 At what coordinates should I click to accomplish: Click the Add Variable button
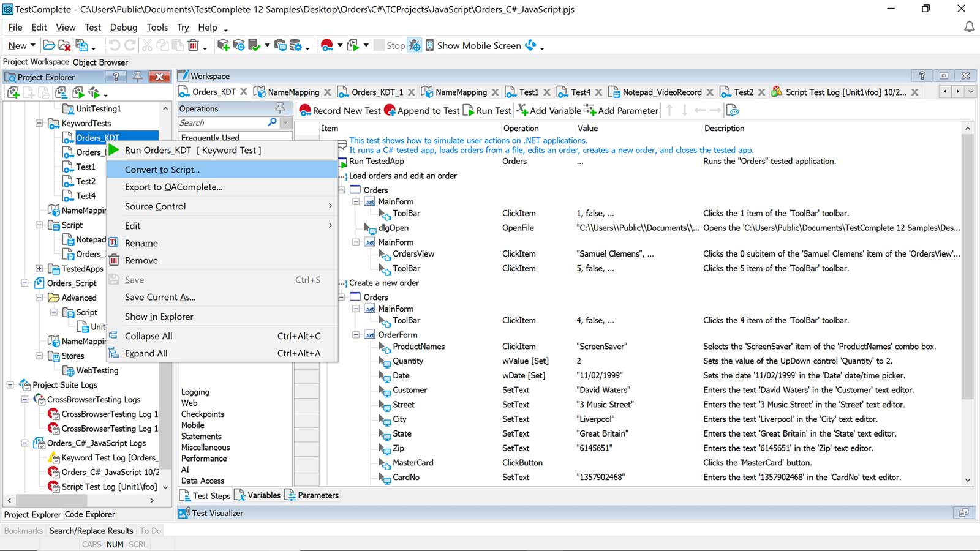point(549,110)
